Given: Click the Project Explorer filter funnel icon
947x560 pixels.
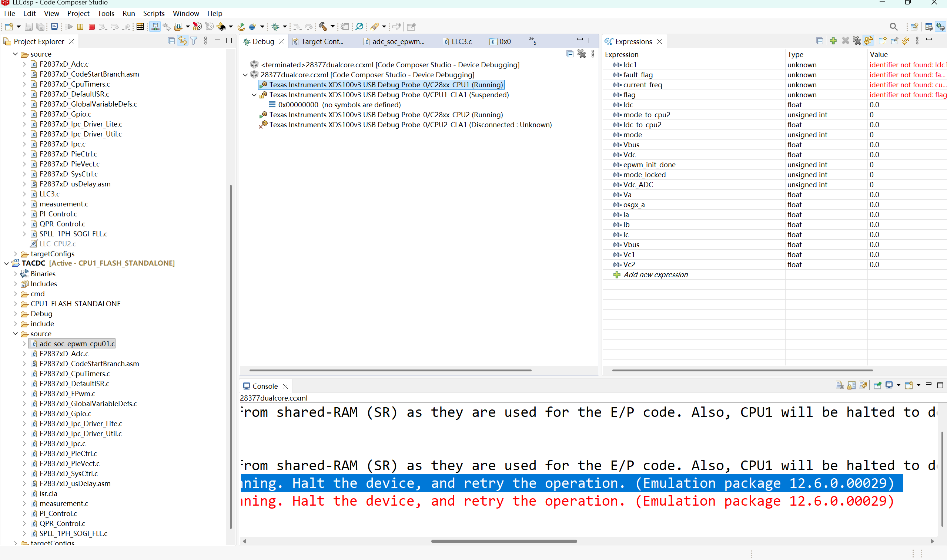Looking at the screenshot, I should (194, 41).
